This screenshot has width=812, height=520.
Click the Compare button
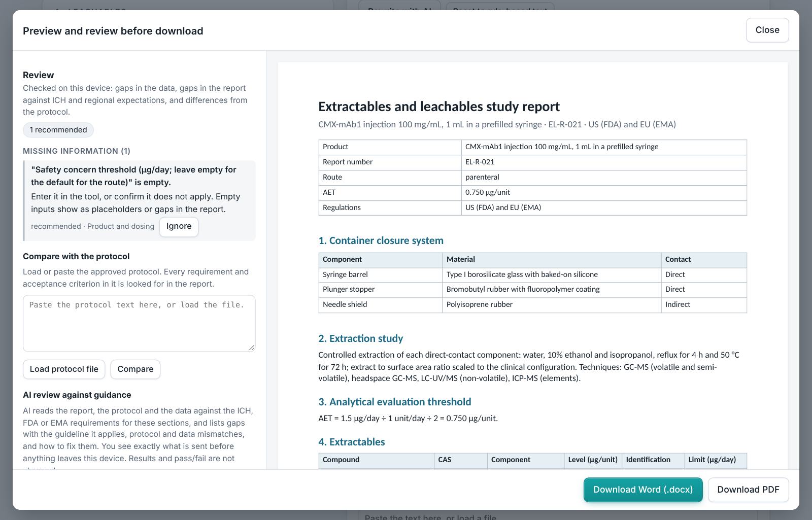[x=136, y=369]
